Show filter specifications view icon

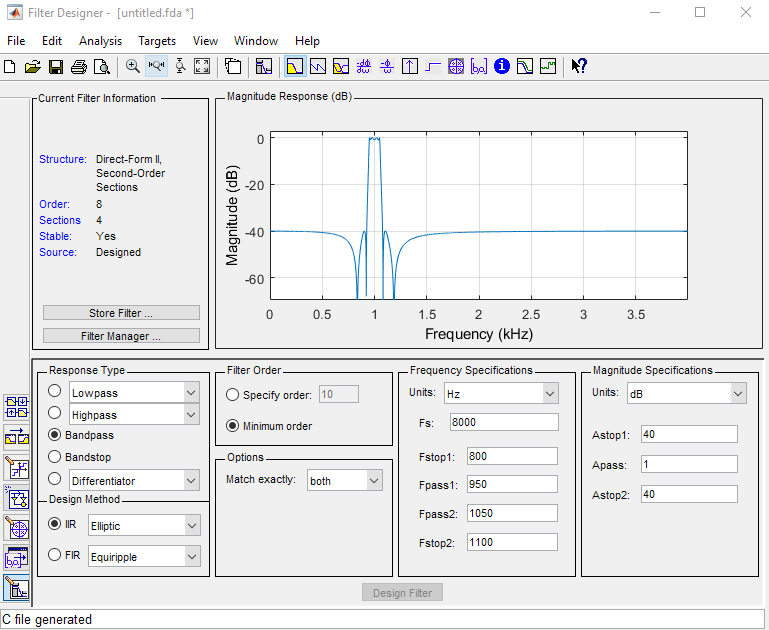pyautogui.click(x=264, y=66)
